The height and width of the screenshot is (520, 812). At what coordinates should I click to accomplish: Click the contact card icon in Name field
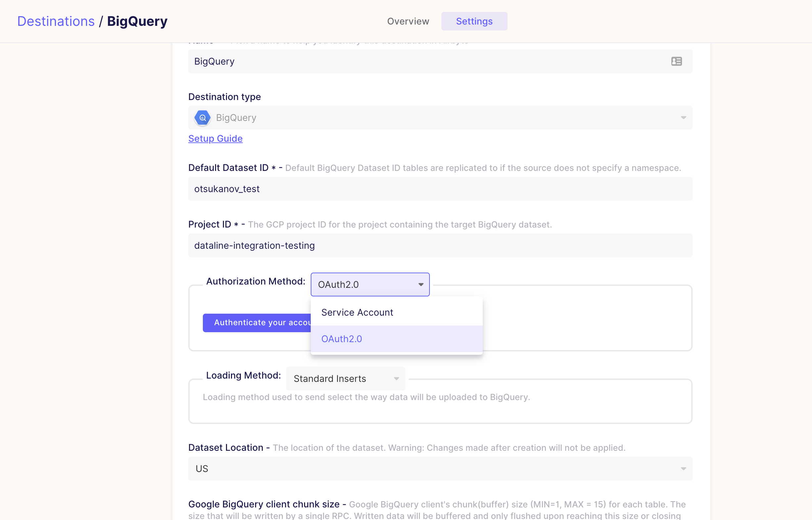pos(677,61)
